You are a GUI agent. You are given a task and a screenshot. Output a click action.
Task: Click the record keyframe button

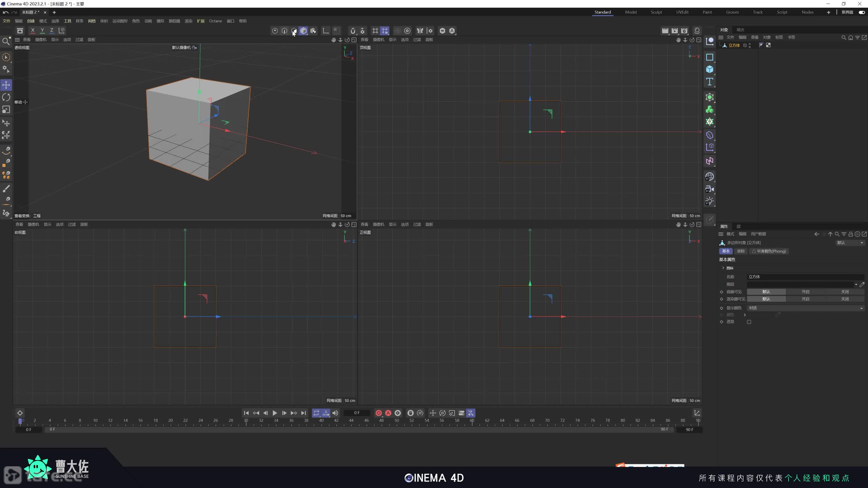(x=378, y=413)
